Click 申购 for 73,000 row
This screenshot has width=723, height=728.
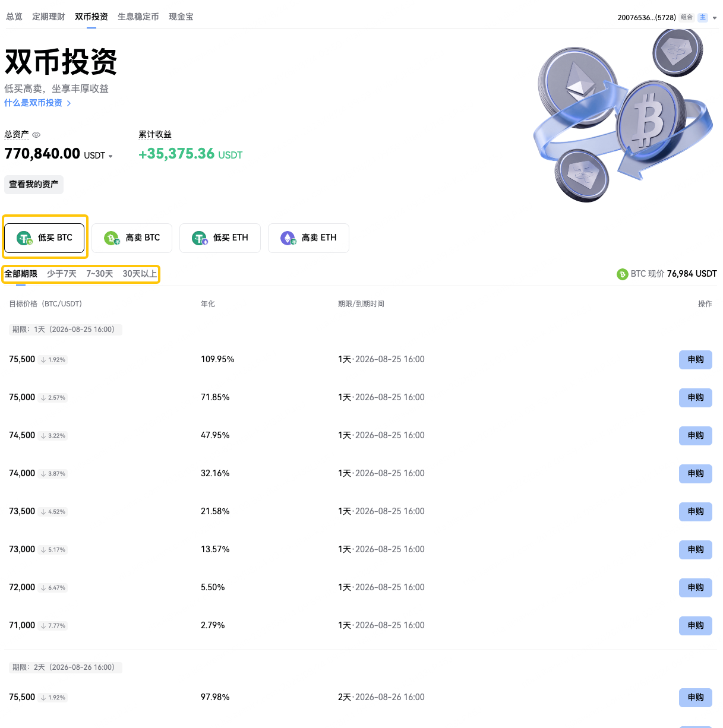[x=696, y=550]
